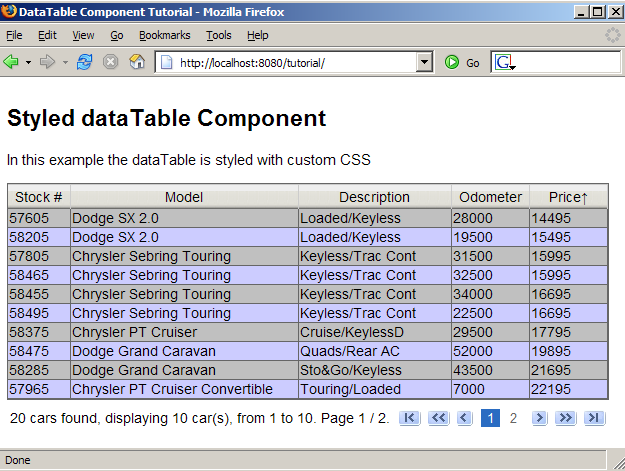Sort table by Odometer column header
625x471 pixels.
point(490,197)
